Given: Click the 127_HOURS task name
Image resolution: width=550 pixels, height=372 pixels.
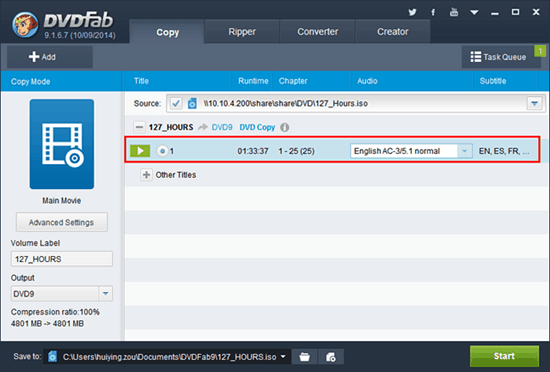Looking at the screenshot, I should point(171,127).
